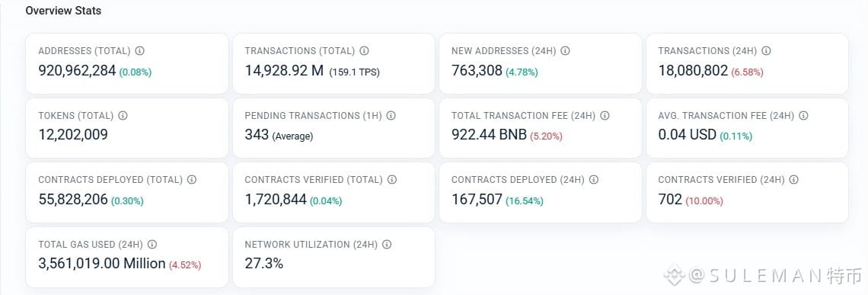The width and height of the screenshot is (868, 295).
Task: Click info icon next to Transactions (24H)
Action: coord(766,51)
